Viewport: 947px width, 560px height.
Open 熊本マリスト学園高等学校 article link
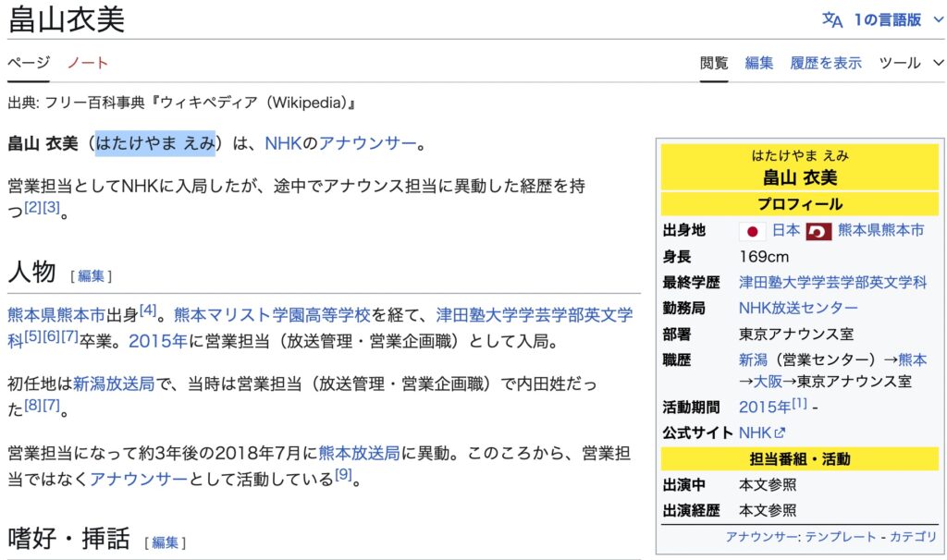(x=272, y=315)
